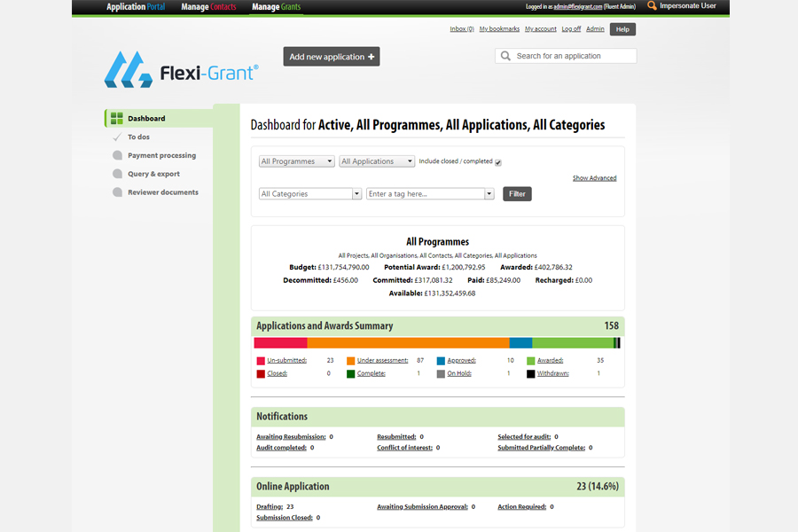This screenshot has height=532, width=798.
Task: Open the Complete status link
Action: (x=372, y=373)
